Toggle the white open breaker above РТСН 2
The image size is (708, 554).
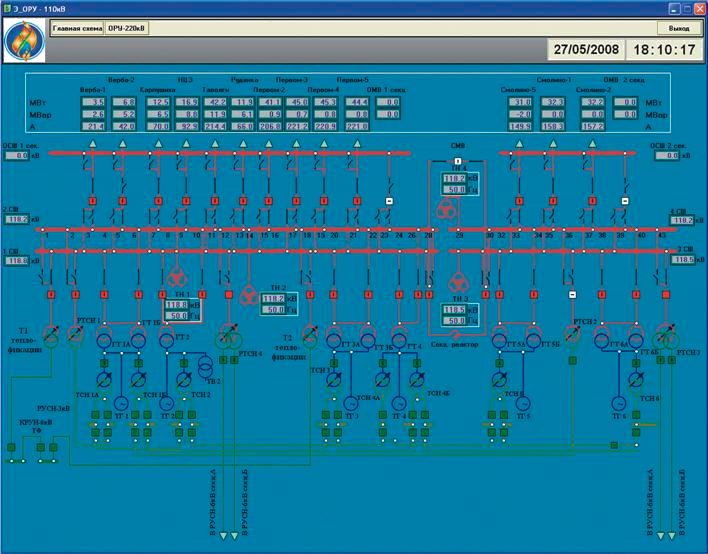pyautogui.click(x=572, y=295)
